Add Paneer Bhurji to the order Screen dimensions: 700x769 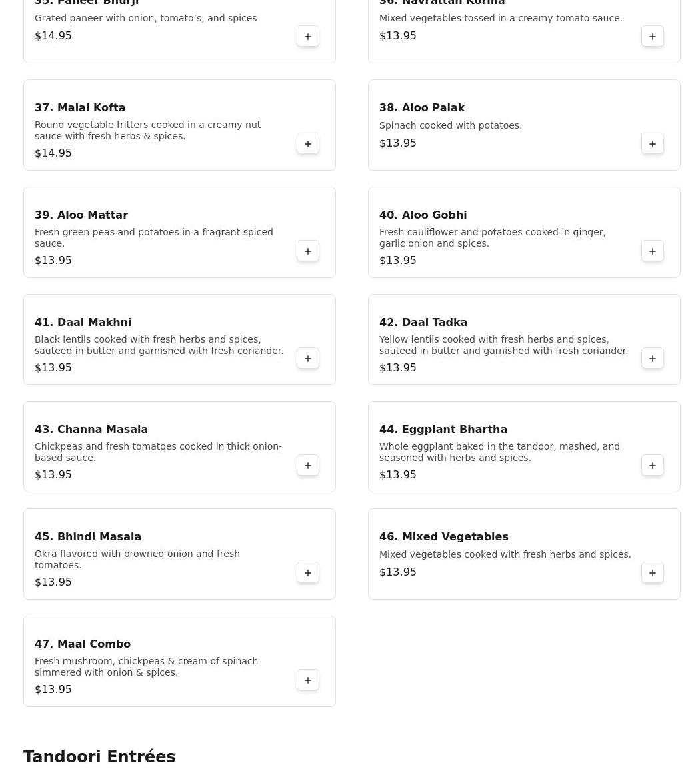pyautogui.click(x=308, y=37)
